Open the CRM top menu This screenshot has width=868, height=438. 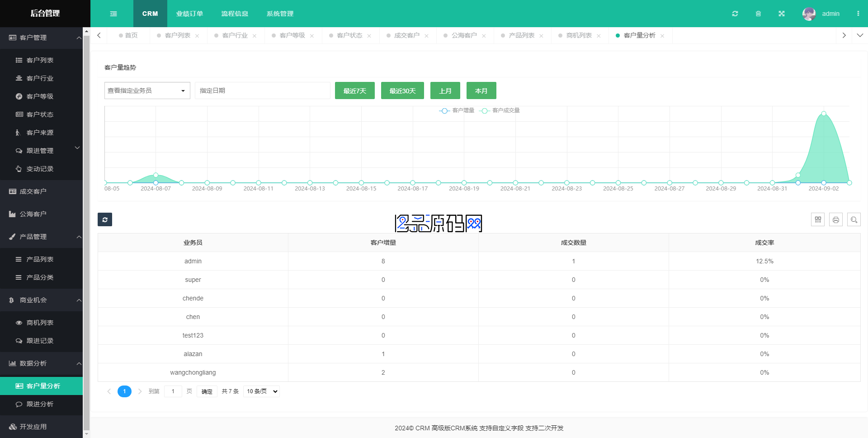click(x=150, y=14)
